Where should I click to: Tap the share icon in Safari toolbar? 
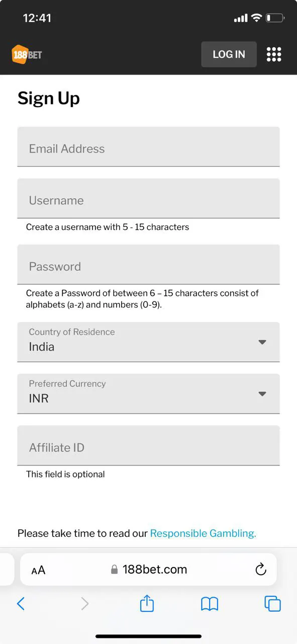[146, 603]
